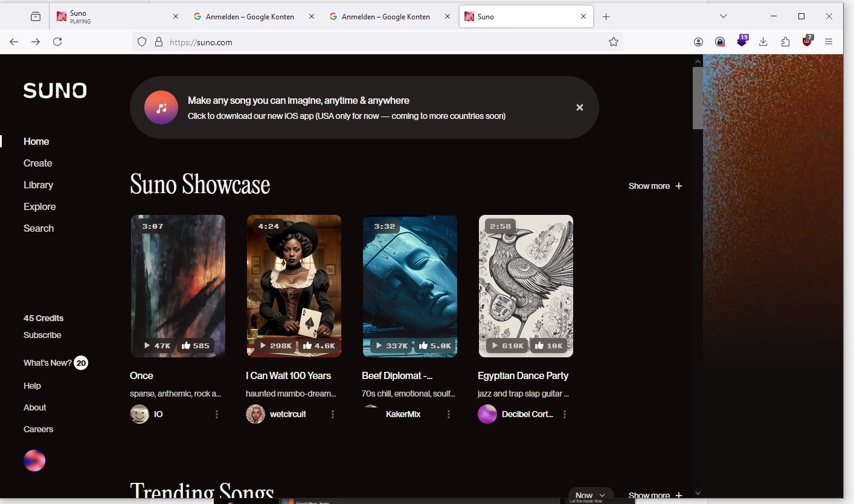Like Once with 585 thumbs up
This screenshot has height=504, width=854.
pos(195,346)
